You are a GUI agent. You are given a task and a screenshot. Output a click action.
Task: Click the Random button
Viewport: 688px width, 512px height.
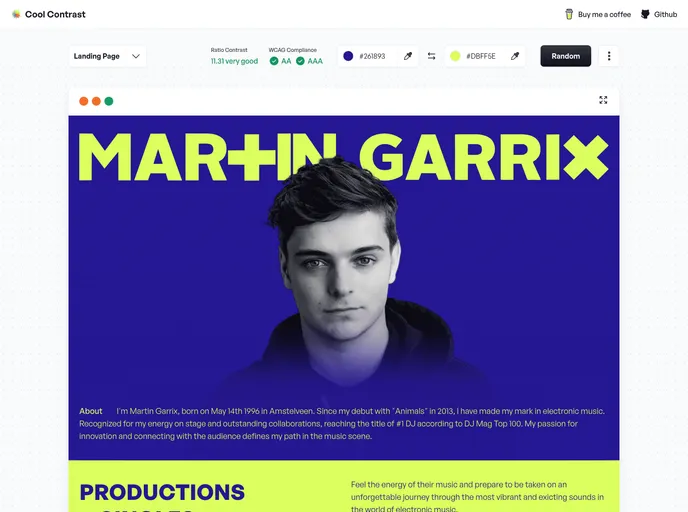pos(566,56)
